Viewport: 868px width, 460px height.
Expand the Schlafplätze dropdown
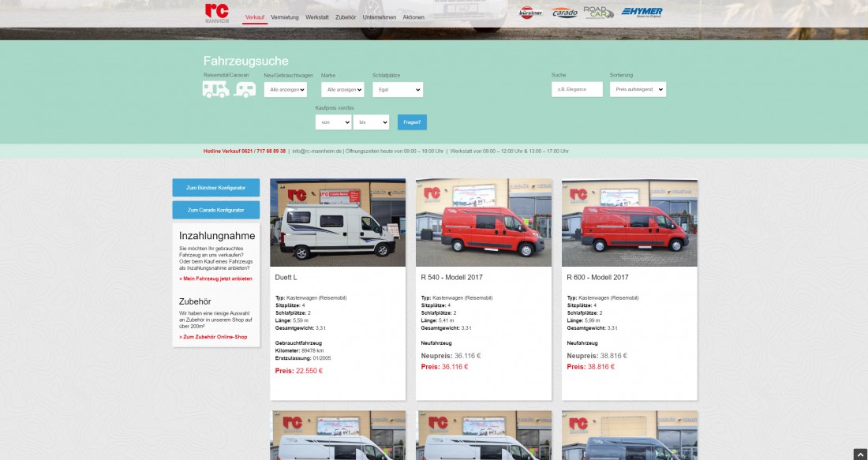pyautogui.click(x=398, y=90)
